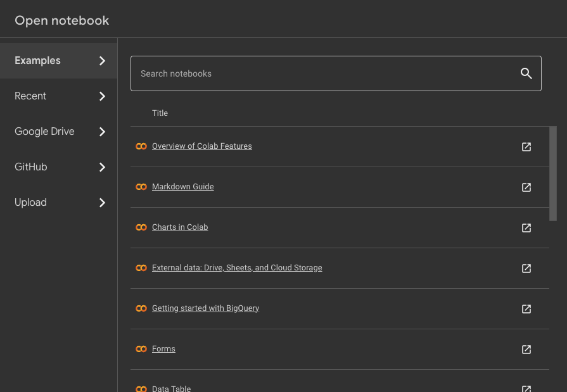Open the Overview of Colab Features link

pos(202,146)
